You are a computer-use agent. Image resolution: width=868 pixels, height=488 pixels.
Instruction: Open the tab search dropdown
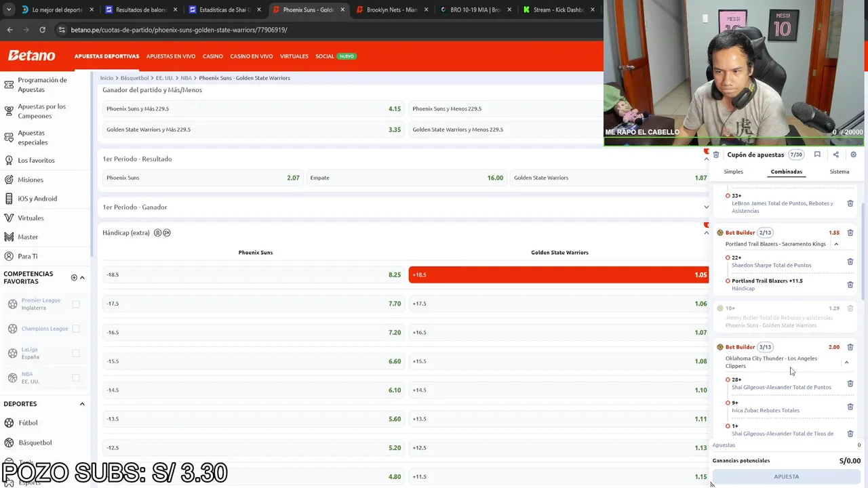click(x=9, y=9)
